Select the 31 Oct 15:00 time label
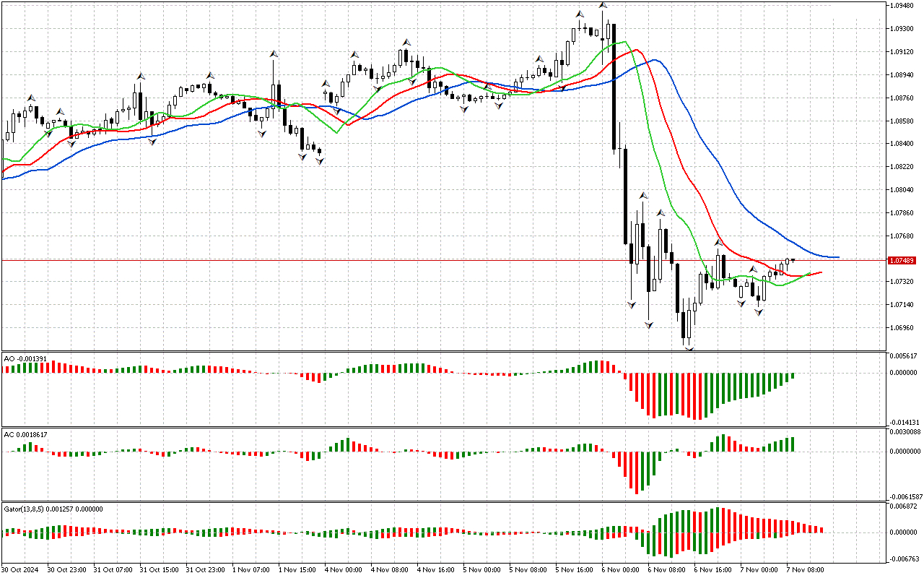This screenshot has width=924, height=578. pos(158,570)
